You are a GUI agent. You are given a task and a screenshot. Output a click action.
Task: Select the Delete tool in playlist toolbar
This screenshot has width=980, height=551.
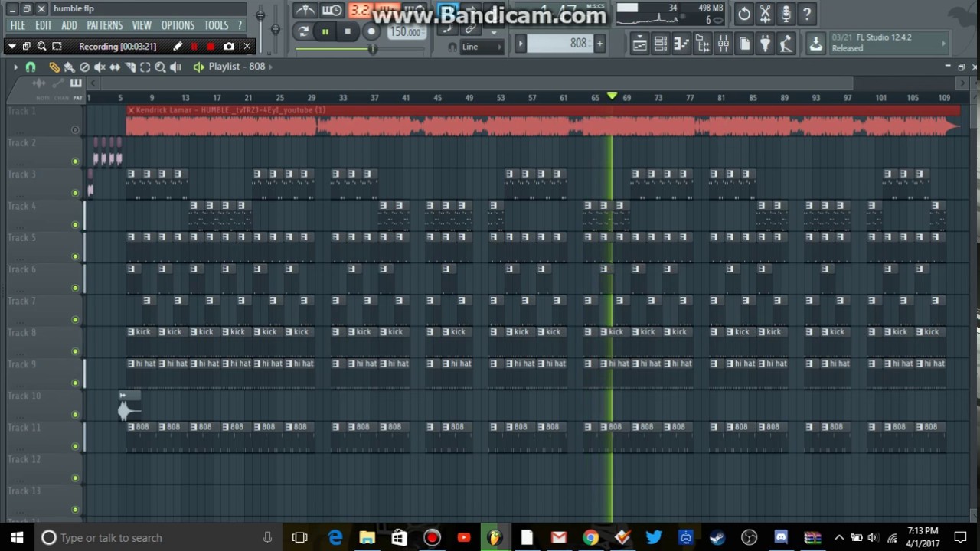[x=84, y=67]
